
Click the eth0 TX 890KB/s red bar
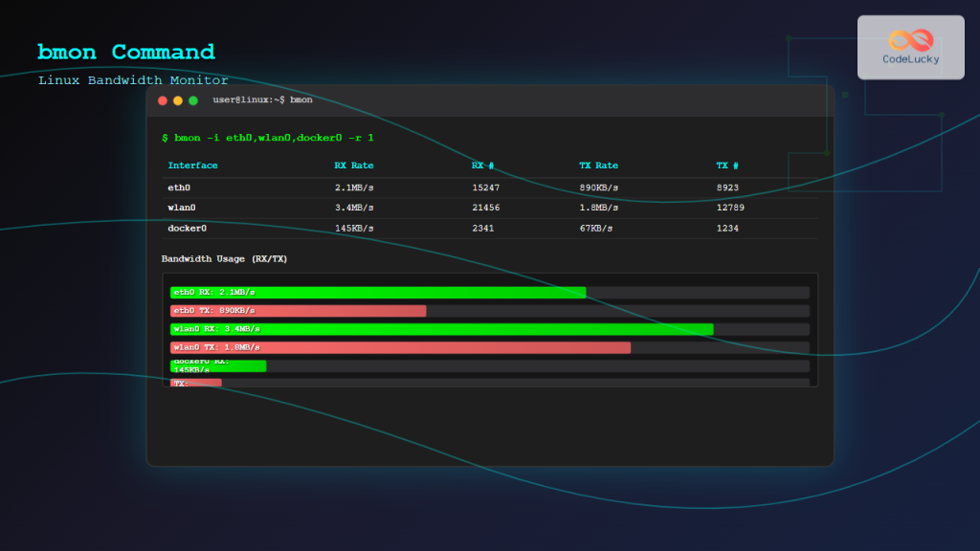[x=297, y=311]
